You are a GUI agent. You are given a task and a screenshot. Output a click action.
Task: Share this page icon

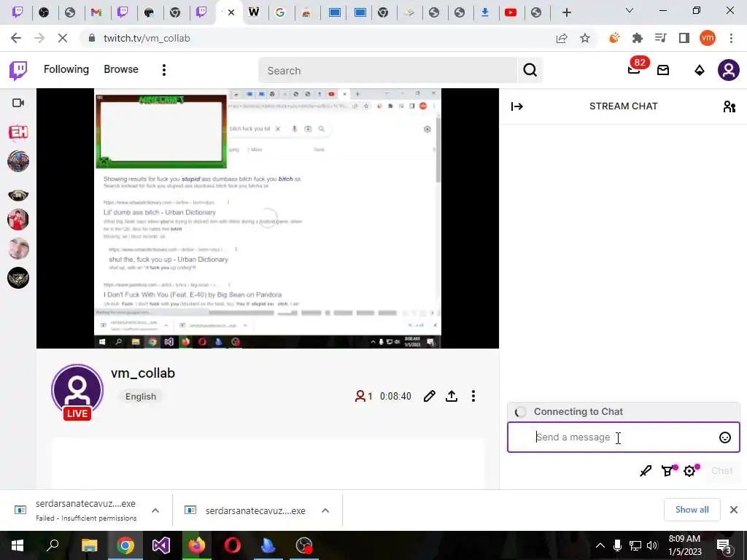coord(562,38)
